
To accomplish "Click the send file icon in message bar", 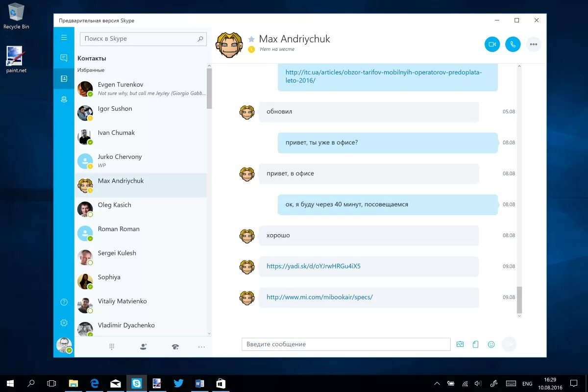I will pos(475,344).
